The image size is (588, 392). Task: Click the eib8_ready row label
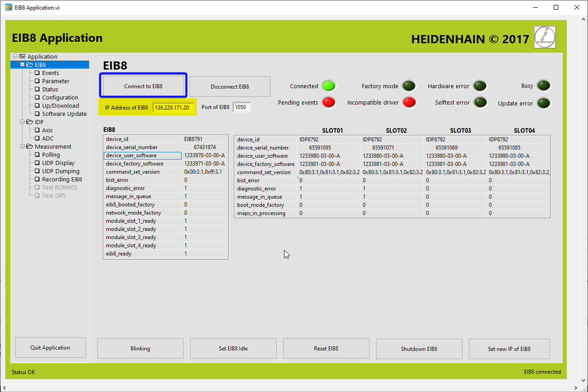coord(119,254)
